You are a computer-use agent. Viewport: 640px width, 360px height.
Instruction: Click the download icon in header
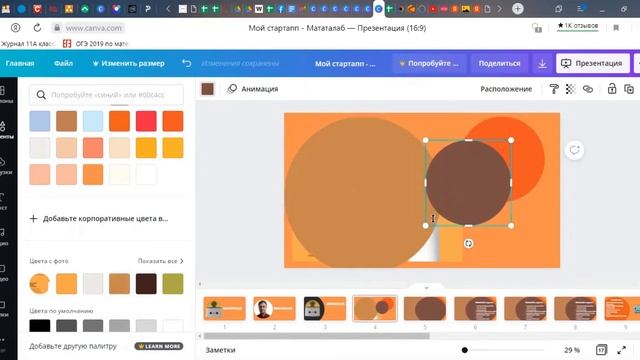point(542,64)
